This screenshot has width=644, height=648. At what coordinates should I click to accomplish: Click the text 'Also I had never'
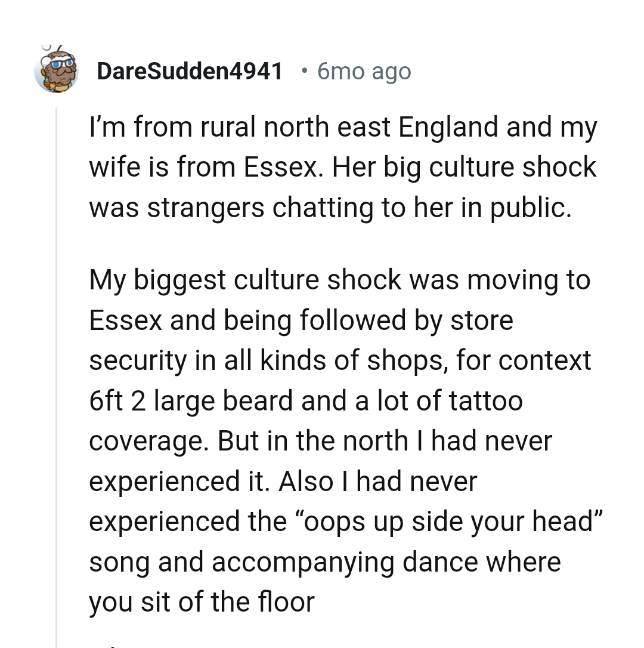377,481
